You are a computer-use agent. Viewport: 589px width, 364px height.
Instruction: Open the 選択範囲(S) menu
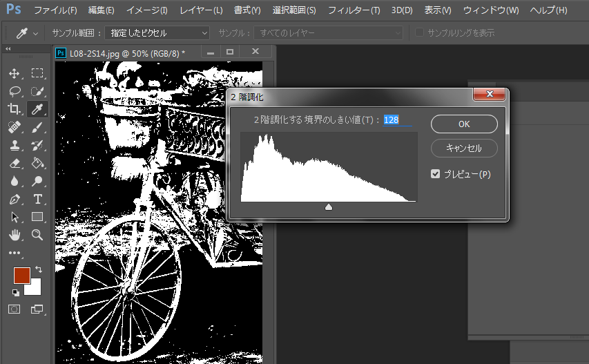(294, 10)
